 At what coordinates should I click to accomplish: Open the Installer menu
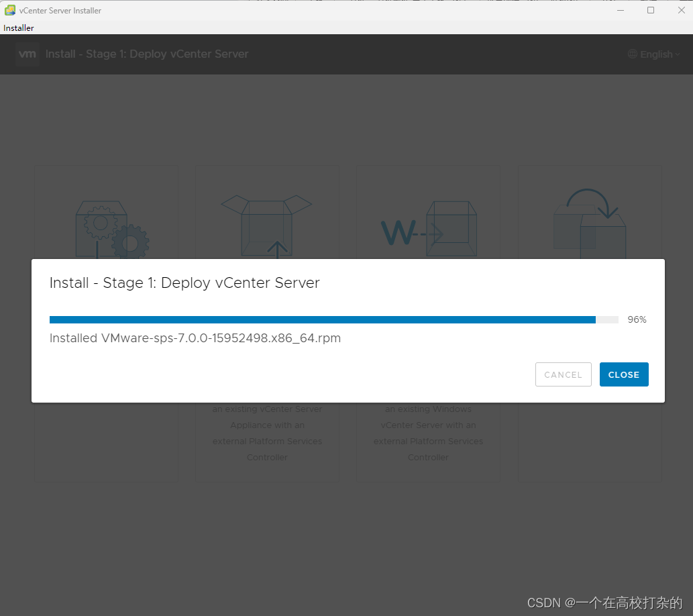pyautogui.click(x=19, y=28)
